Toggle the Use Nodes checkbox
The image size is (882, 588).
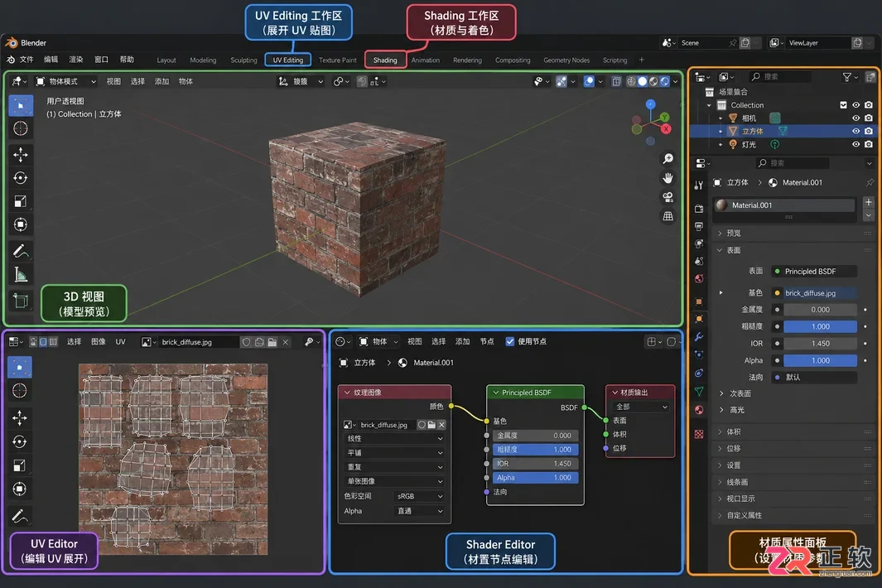(509, 341)
